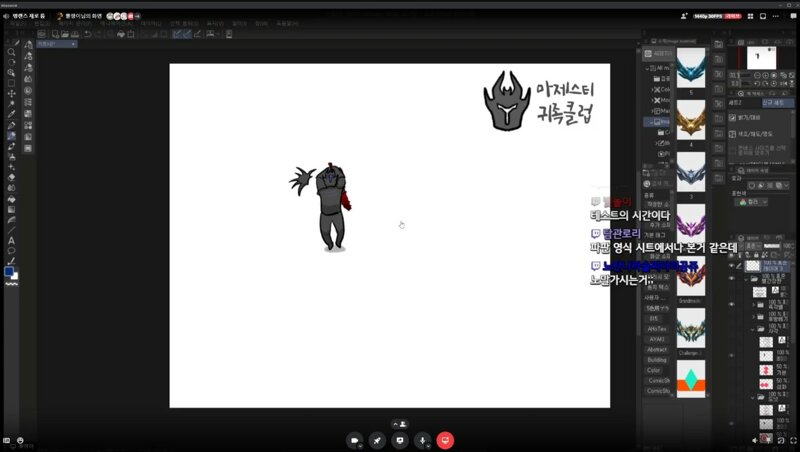The image size is (800, 452).
Task: Select the open canvas document tab
Action: (x=55, y=44)
